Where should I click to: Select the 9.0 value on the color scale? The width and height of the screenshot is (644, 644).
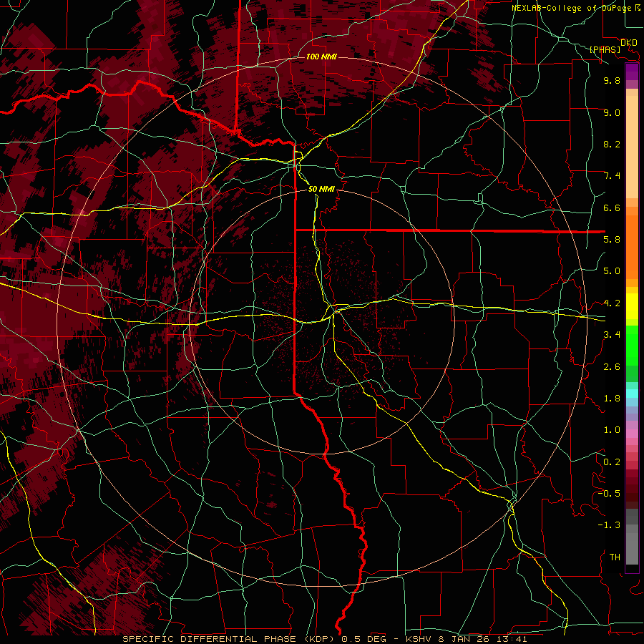pyautogui.click(x=612, y=113)
